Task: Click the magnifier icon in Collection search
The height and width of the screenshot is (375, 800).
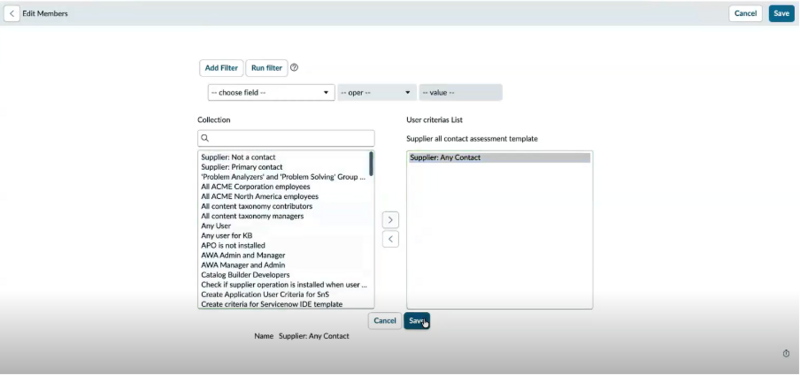Action: click(205, 138)
